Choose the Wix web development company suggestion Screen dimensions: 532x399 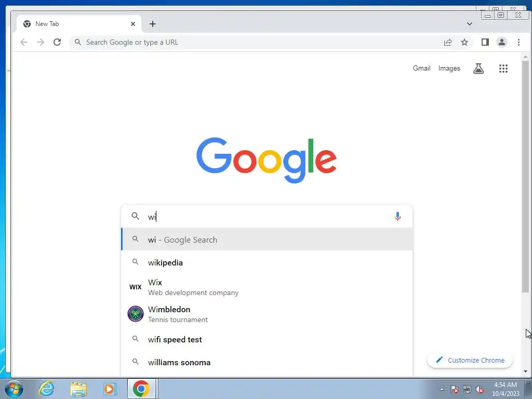[267, 287]
